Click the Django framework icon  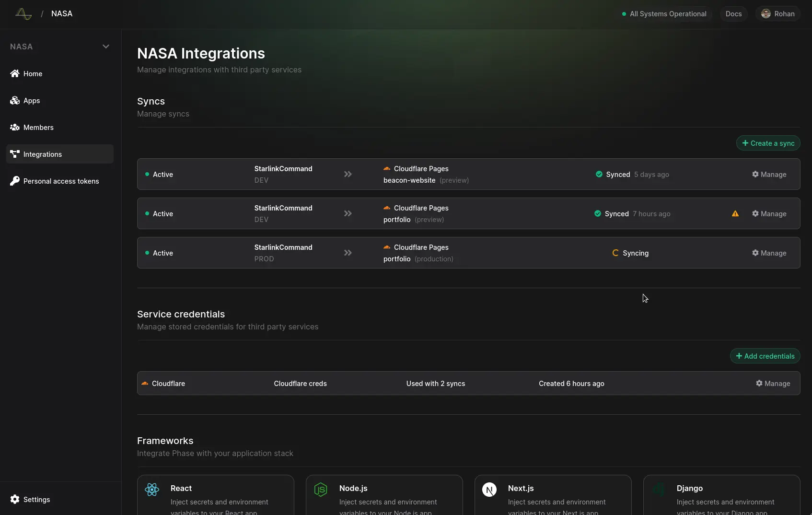[x=658, y=490]
